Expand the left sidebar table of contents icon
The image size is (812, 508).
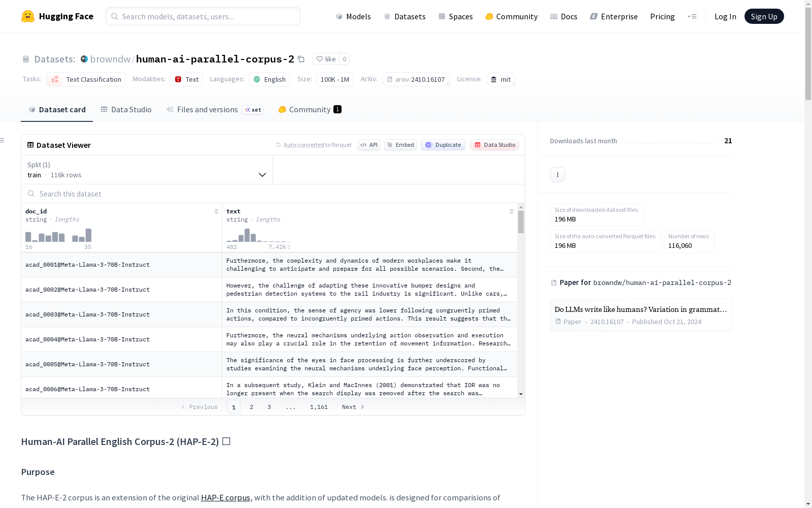(x=3, y=140)
